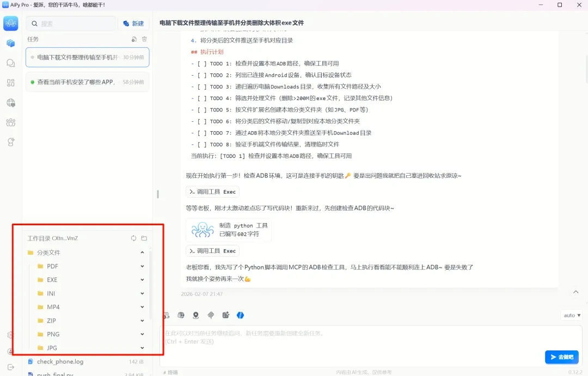The image size is (588, 376).
Task: Select the JPG folder row
Action: [x=91, y=348]
